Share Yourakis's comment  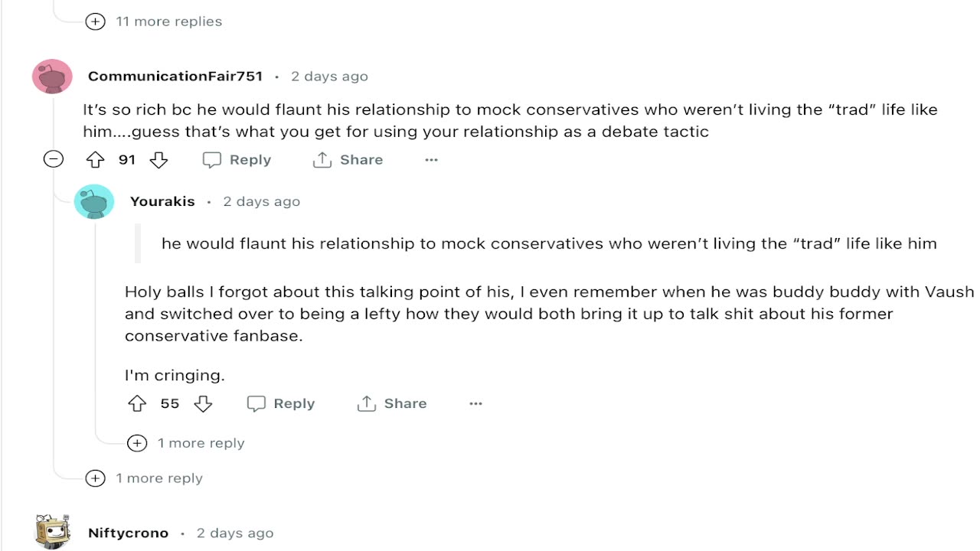392,403
